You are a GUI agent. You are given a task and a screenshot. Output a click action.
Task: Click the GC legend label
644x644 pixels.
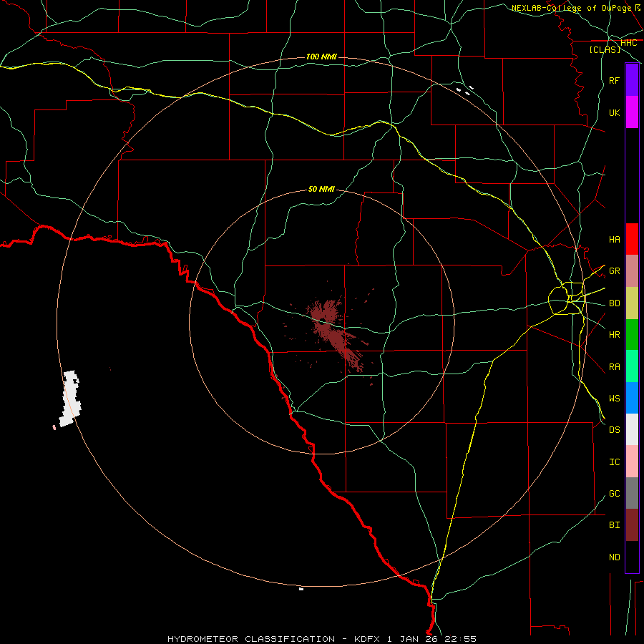614,493
